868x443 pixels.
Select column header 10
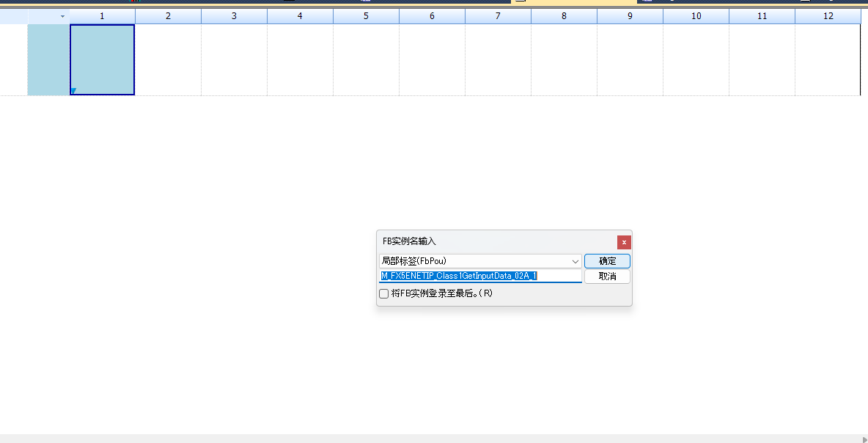coord(696,16)
